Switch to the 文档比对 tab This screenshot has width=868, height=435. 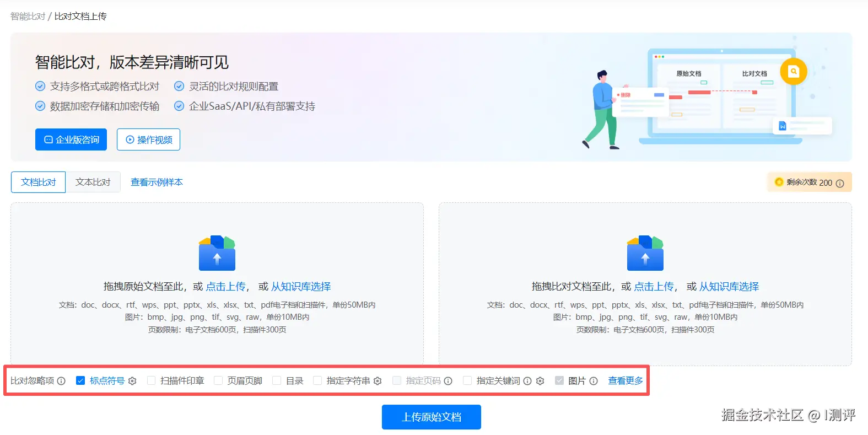[39, 182]
